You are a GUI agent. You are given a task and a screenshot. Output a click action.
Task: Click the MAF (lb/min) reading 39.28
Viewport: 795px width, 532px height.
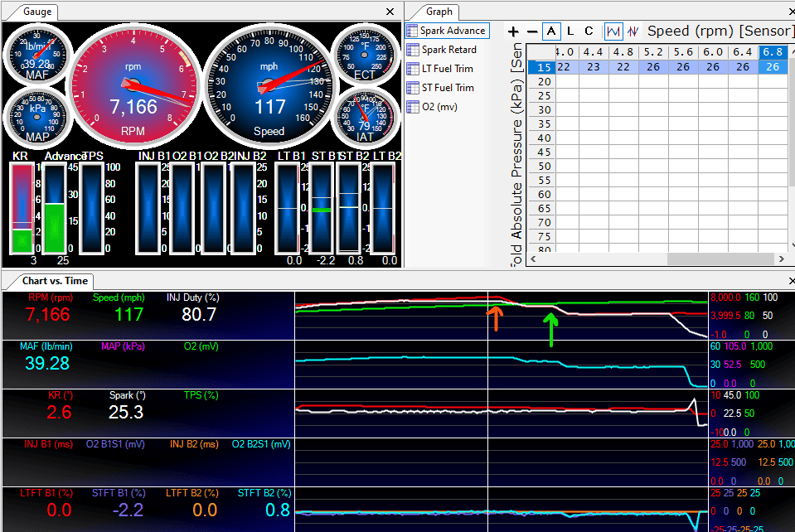pos(47,363)
